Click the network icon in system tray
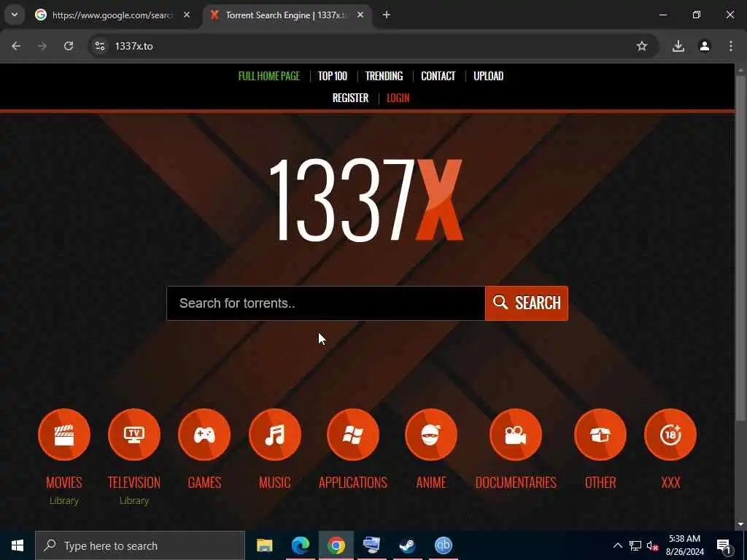The image size is (747, 560). (635, 545)
